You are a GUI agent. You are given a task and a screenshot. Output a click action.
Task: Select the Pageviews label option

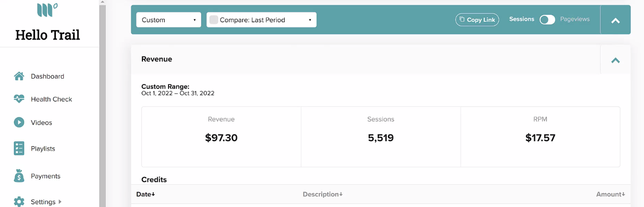click(x=575, y=19)
